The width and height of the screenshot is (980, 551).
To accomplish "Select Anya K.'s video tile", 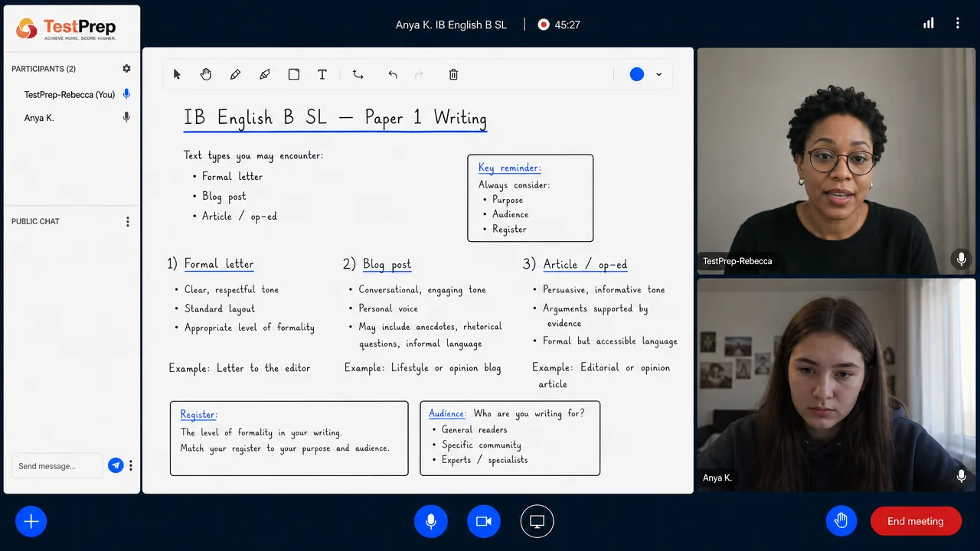I will coord(836,385).
